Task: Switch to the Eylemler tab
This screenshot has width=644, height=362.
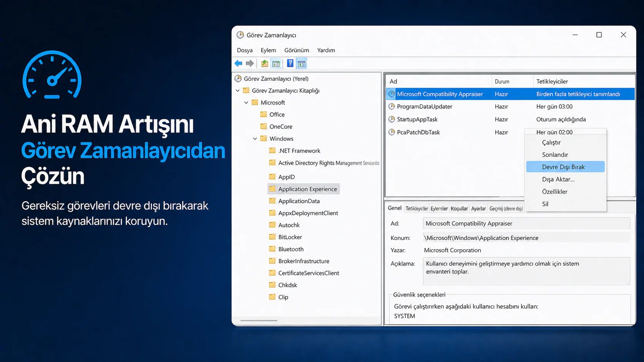Action: (439, 209)
